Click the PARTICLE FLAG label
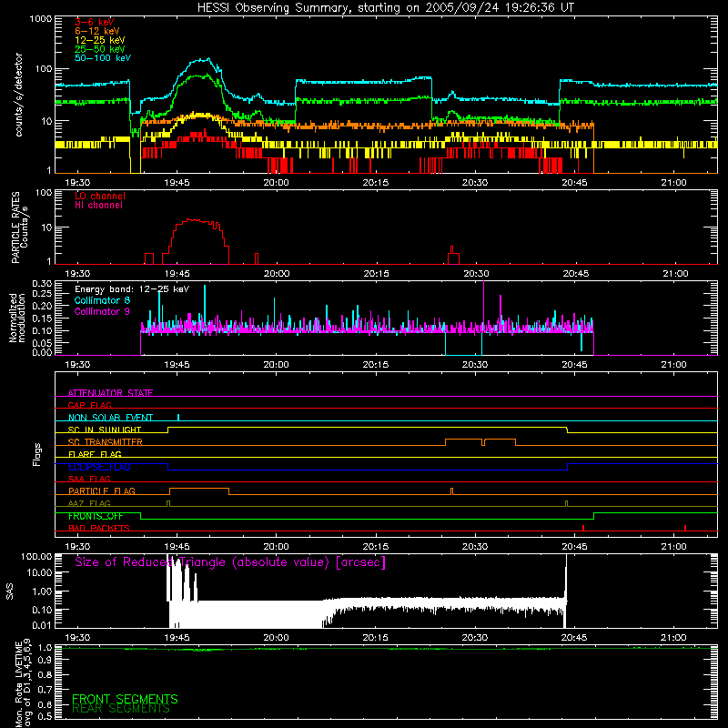This screenshot has width=728, height=728. [x=101, y=490]
